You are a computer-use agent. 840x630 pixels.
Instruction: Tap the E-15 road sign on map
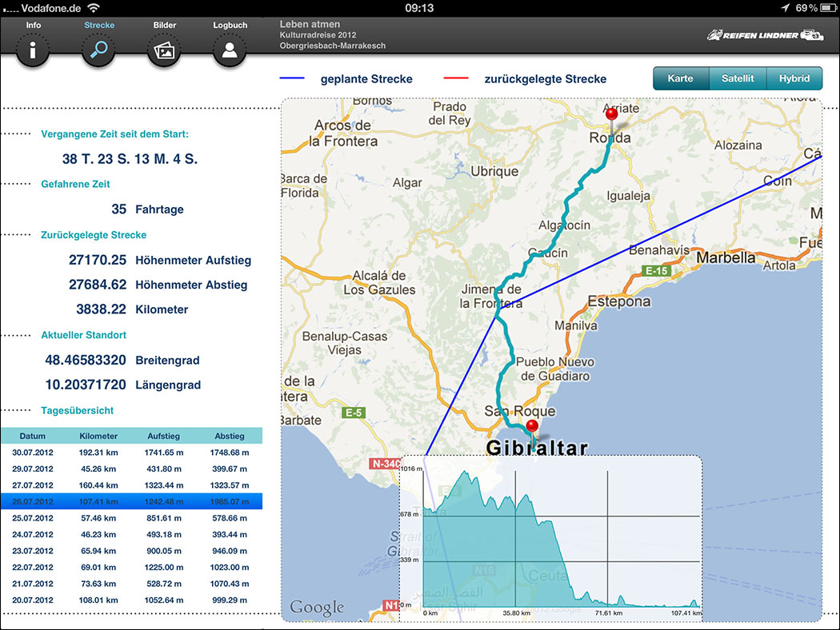[657, 271]
